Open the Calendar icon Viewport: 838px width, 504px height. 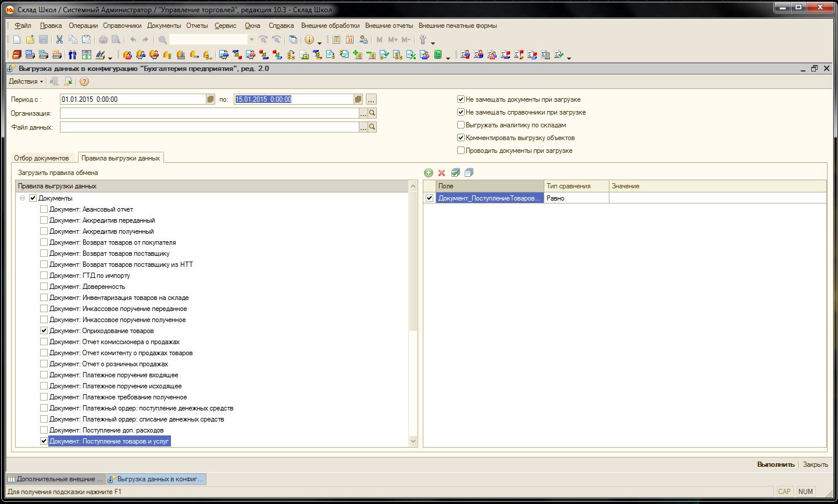coord(350,40)
